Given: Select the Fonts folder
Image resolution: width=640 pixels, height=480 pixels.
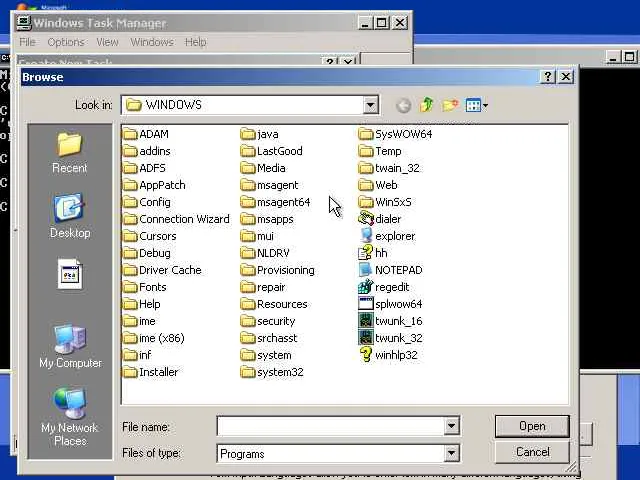Looking at the screenshot, I should click(144, 287).
